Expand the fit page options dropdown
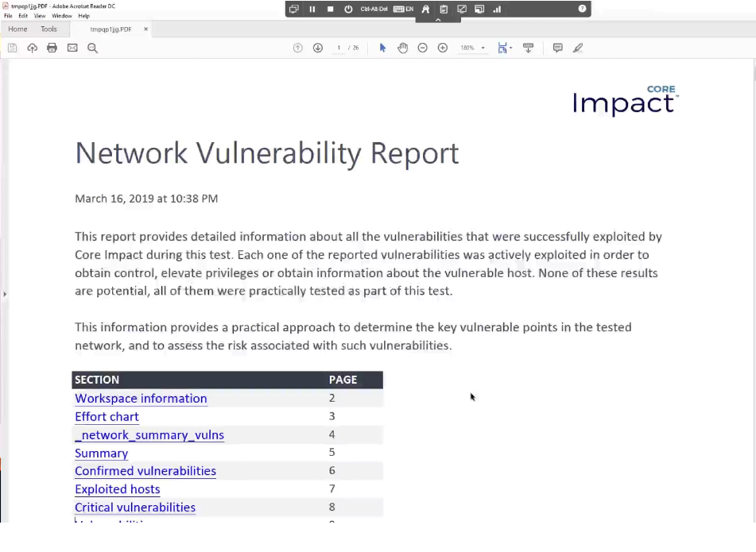 click(510, 48)
